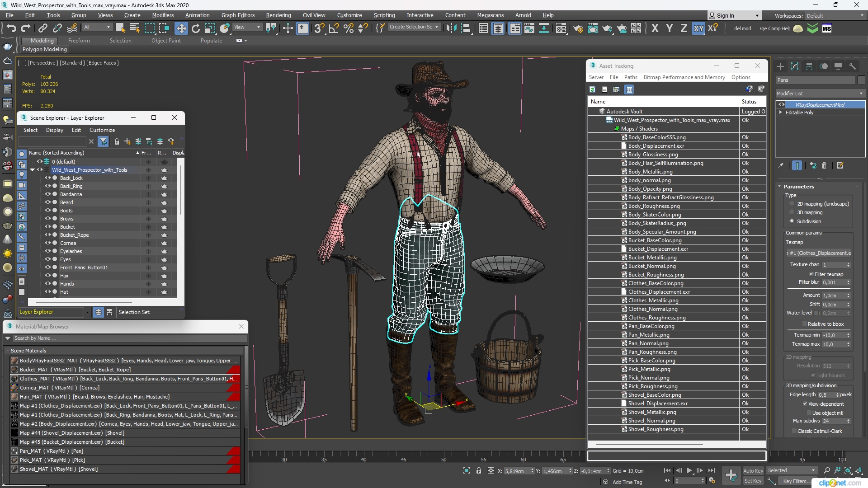
Task: Go to End frame button
Action: pos(711,470)
